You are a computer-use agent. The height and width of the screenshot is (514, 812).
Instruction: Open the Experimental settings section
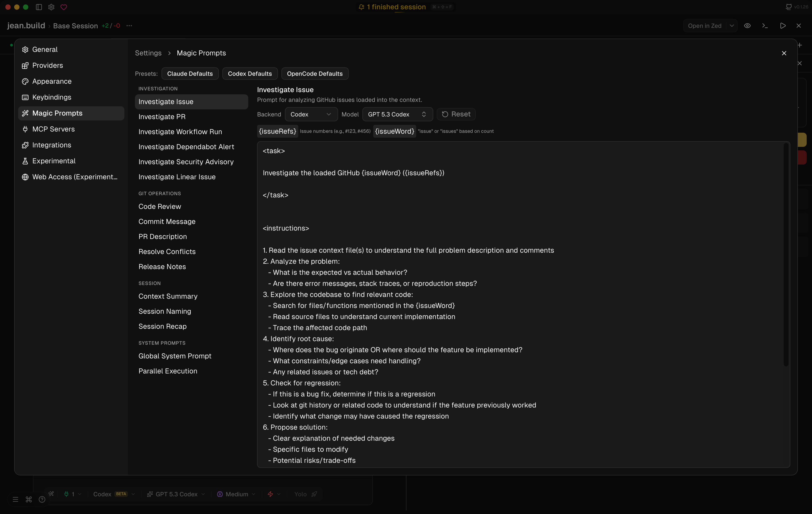pyautogui.click(x=53, y=161)
